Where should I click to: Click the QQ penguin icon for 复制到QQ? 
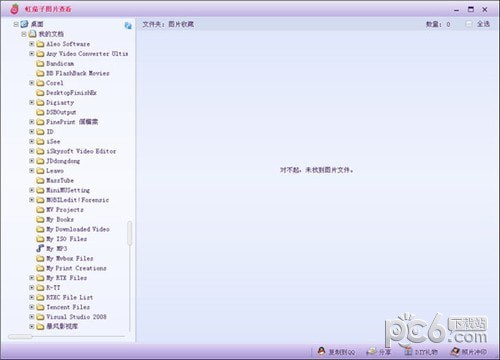click(x=321, y=351)
